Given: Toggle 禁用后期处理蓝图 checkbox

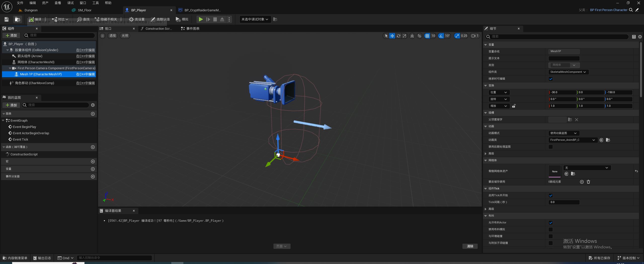Looking at the screenshot, I should click(551, 147).
